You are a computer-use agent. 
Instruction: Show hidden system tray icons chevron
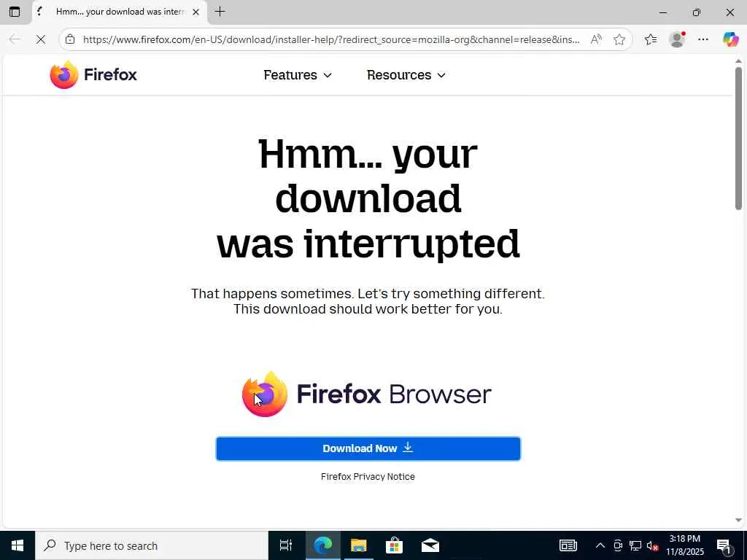click(600, 545)
